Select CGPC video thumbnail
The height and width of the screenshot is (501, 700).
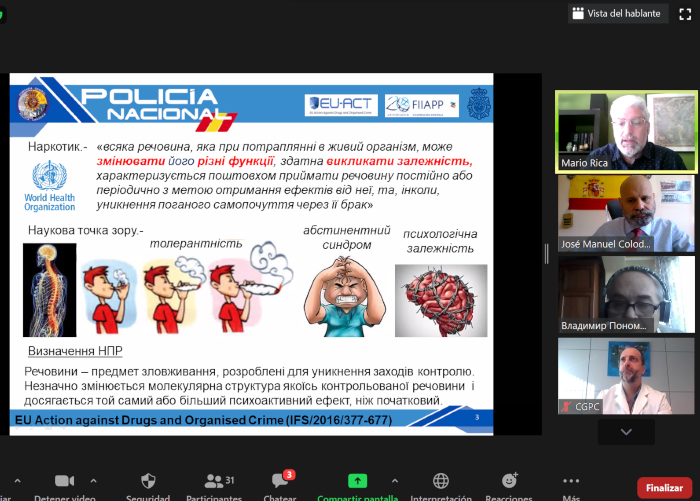click(x=626, y=376)
